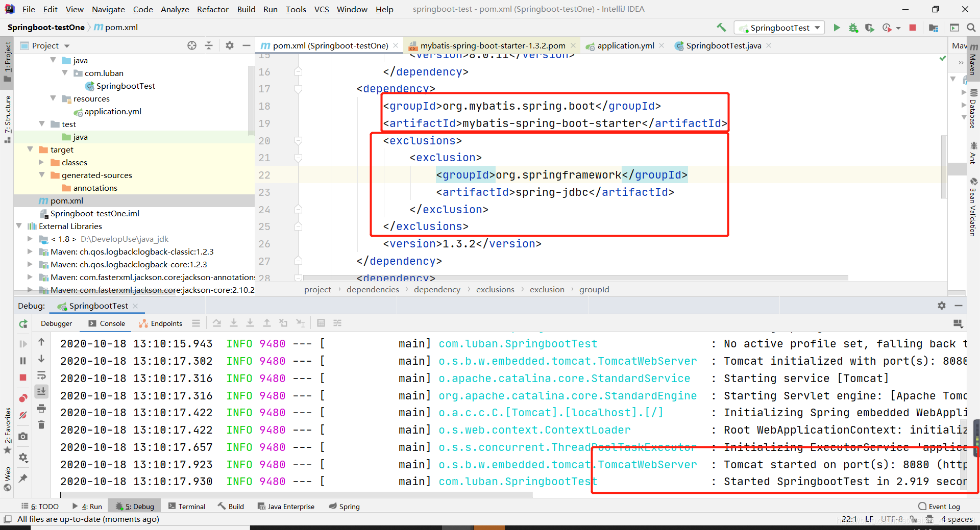Pin the debug tab with the pin icon
This screenshot has width=980, height=530.
23,478
